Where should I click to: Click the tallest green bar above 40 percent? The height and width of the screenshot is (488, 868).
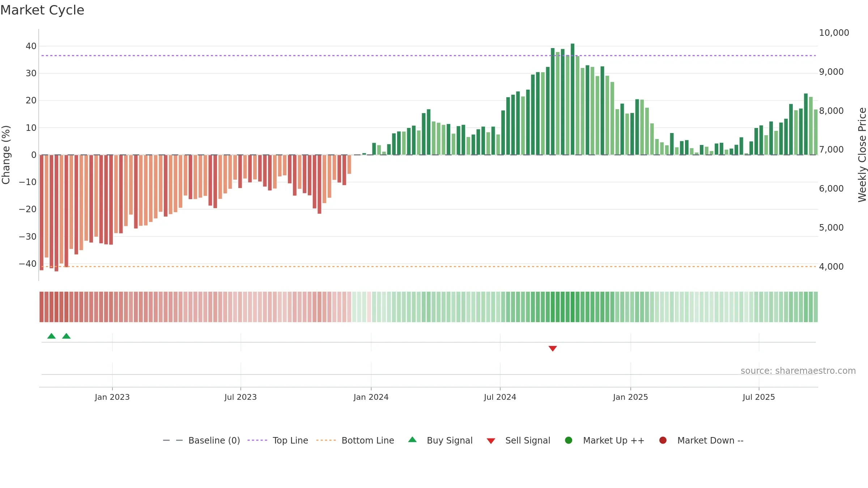click(x=573, y=99)
